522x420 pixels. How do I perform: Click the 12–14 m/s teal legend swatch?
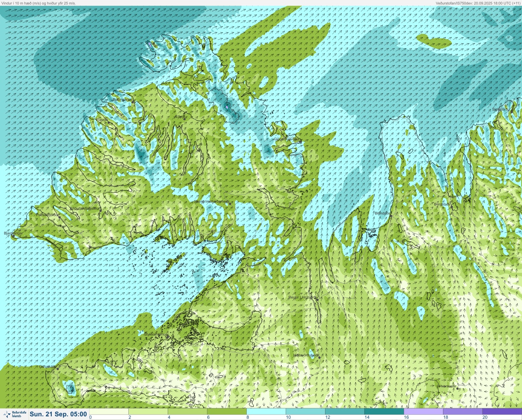(345, 411)
